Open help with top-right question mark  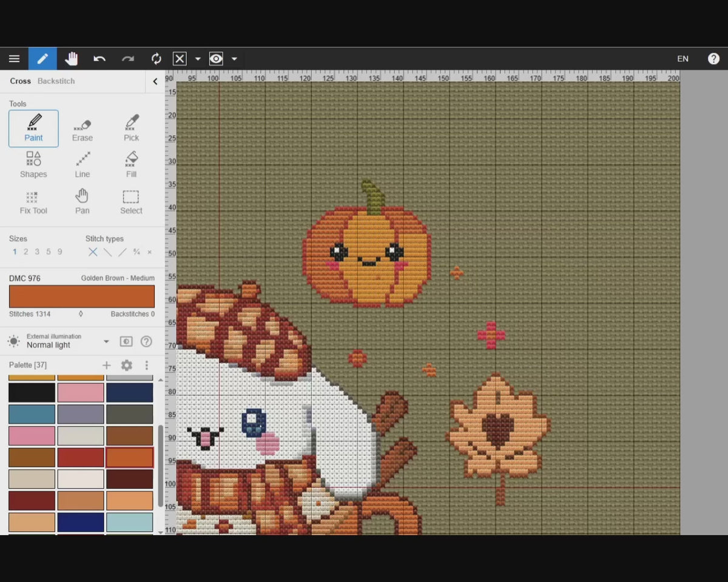[713, 59]
